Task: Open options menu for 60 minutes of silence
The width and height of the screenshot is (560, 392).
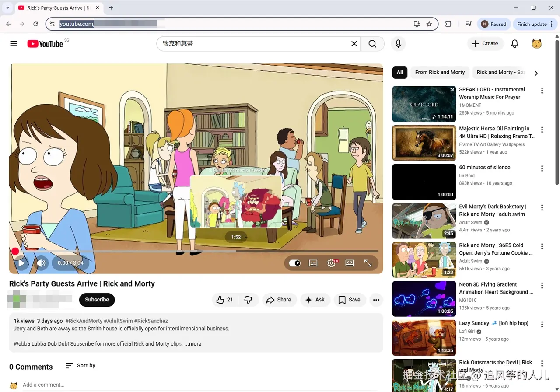Action: pyautogui.click(x=542, y=168)
